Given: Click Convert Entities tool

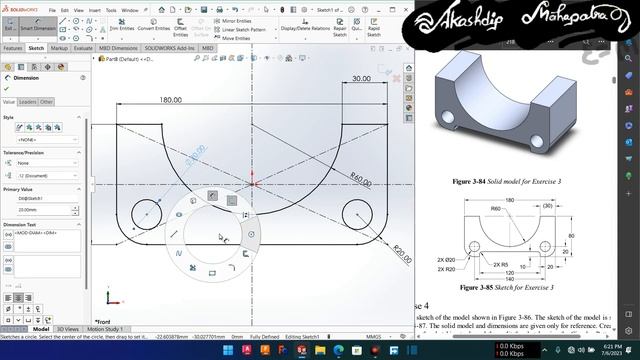Looking at the screenshot, I should coord(153,24).
